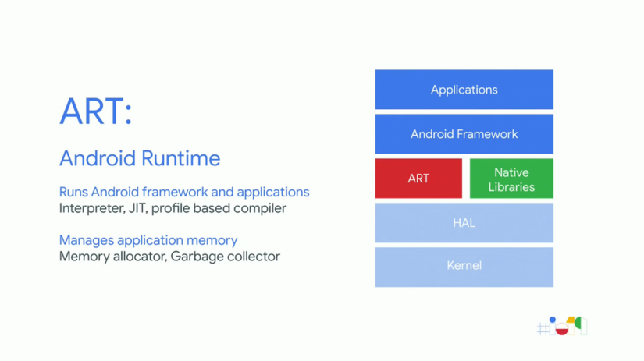
Task: Select the green Native Libraries block
Action: [511, 179]
